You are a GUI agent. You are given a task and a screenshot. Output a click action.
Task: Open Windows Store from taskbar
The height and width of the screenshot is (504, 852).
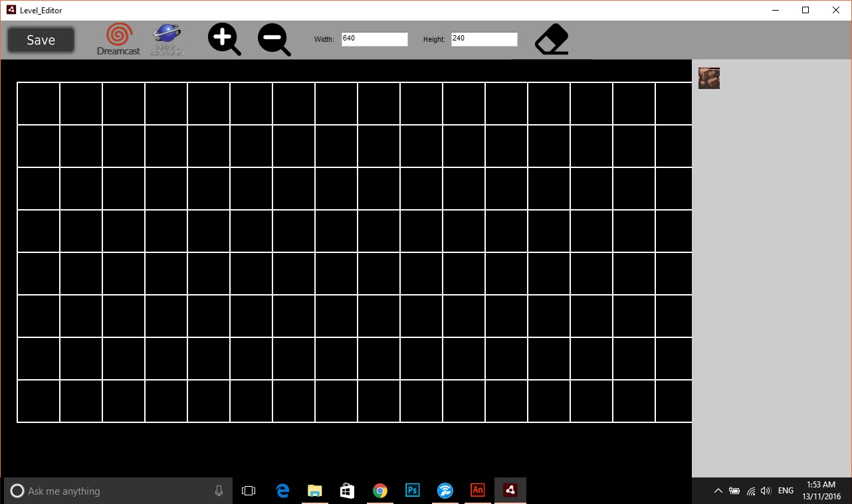coord(347,491)
